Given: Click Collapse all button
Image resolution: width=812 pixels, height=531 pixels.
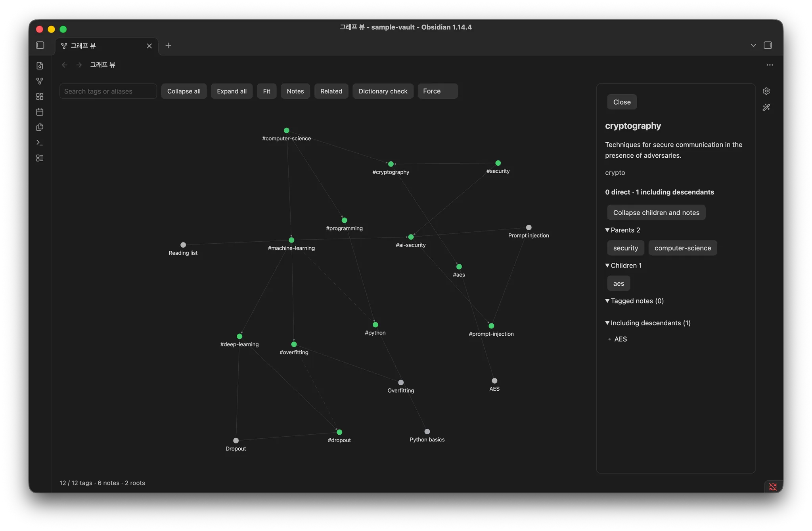Looking at the screenshot, I should tap(184, 91).
